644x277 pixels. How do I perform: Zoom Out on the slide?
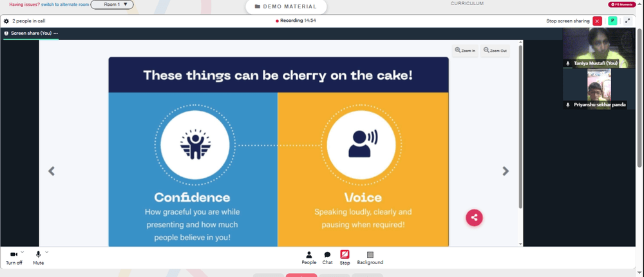pos(495,50)
